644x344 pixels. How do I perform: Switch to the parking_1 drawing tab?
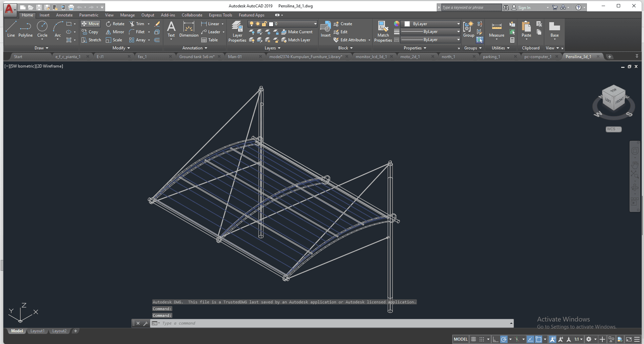[491, 57]
